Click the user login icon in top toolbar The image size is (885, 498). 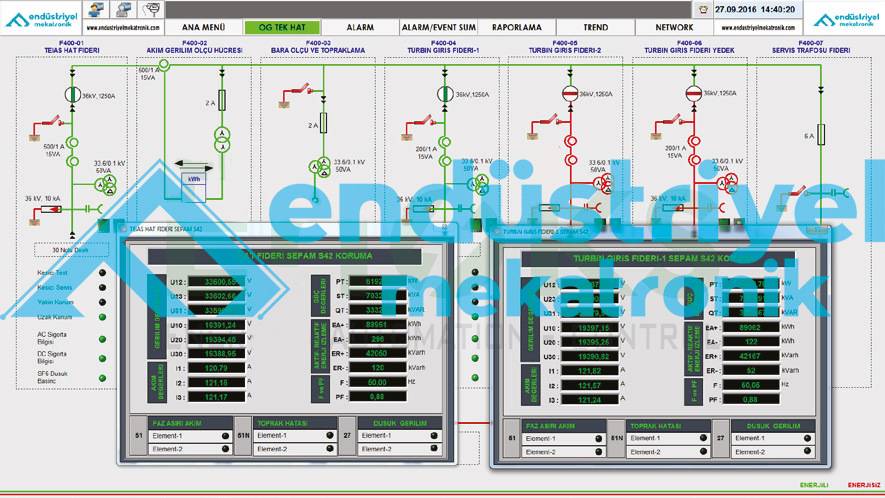click(94, 9)
